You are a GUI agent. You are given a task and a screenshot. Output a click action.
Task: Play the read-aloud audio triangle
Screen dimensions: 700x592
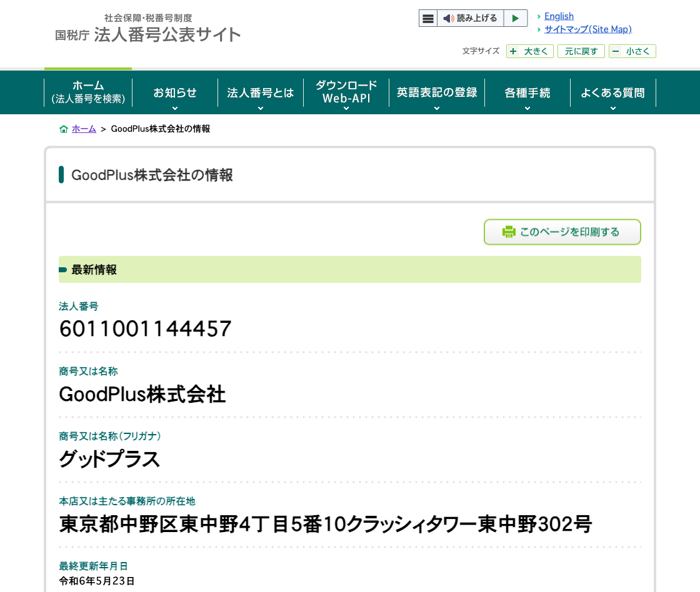click(x=516, y=18)
